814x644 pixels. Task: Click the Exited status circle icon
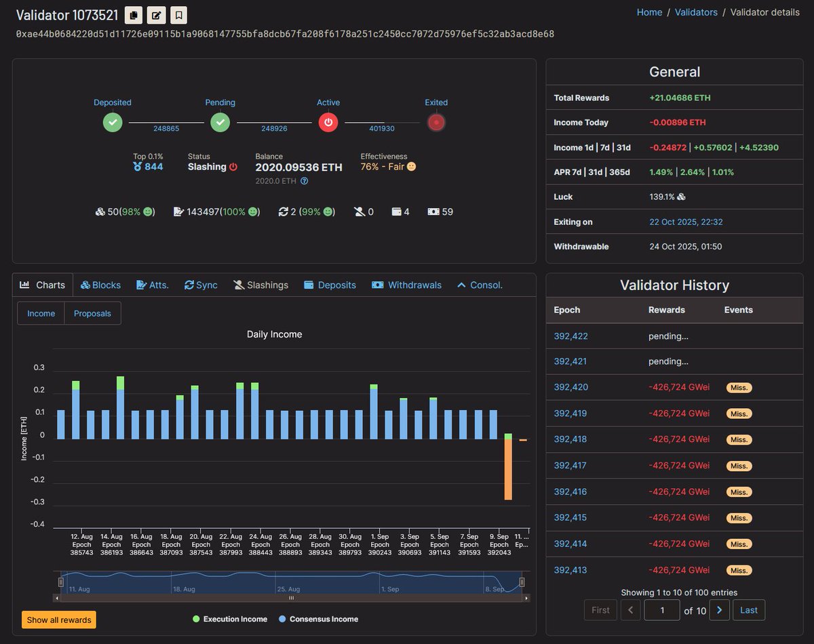[x=436, y=123]
